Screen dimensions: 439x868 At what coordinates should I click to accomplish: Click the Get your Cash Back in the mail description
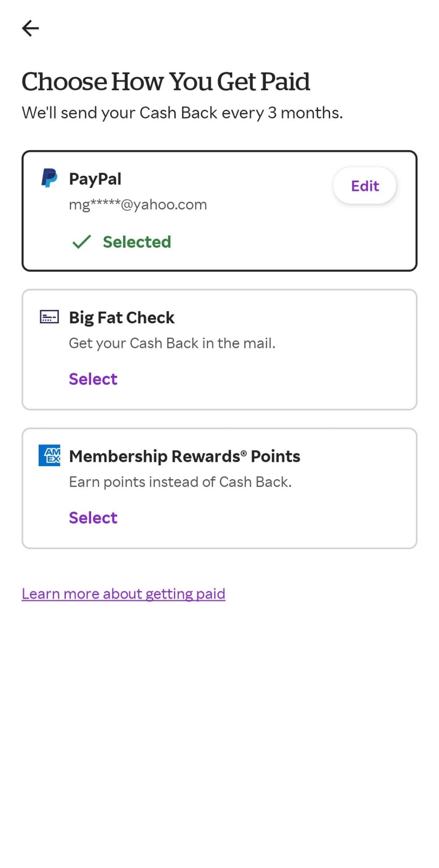(x=172, y=343)
